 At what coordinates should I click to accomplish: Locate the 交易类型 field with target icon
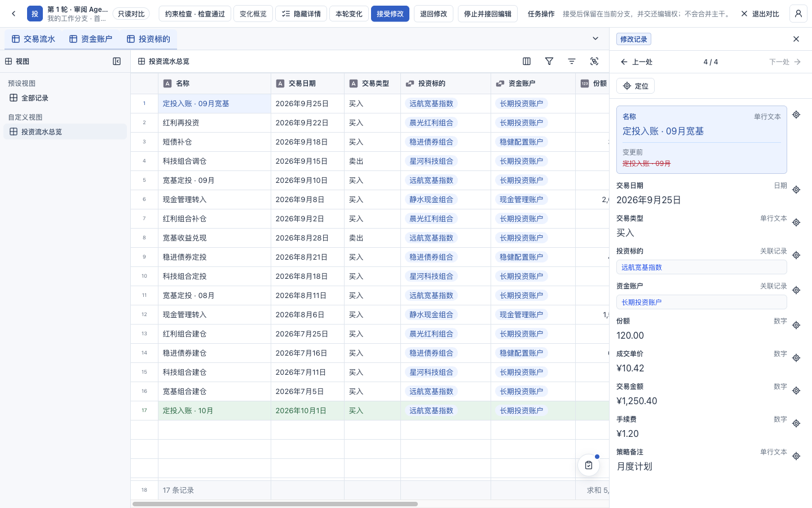(x=796, y=222)
